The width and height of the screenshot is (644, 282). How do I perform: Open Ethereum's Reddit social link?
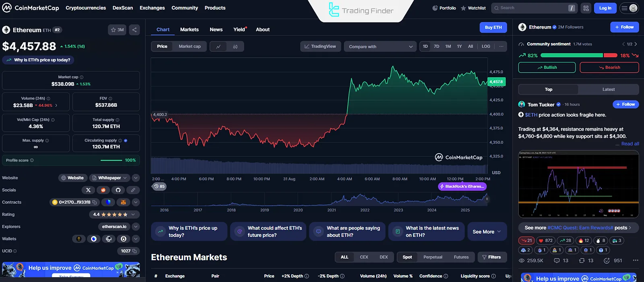(103, 190)
